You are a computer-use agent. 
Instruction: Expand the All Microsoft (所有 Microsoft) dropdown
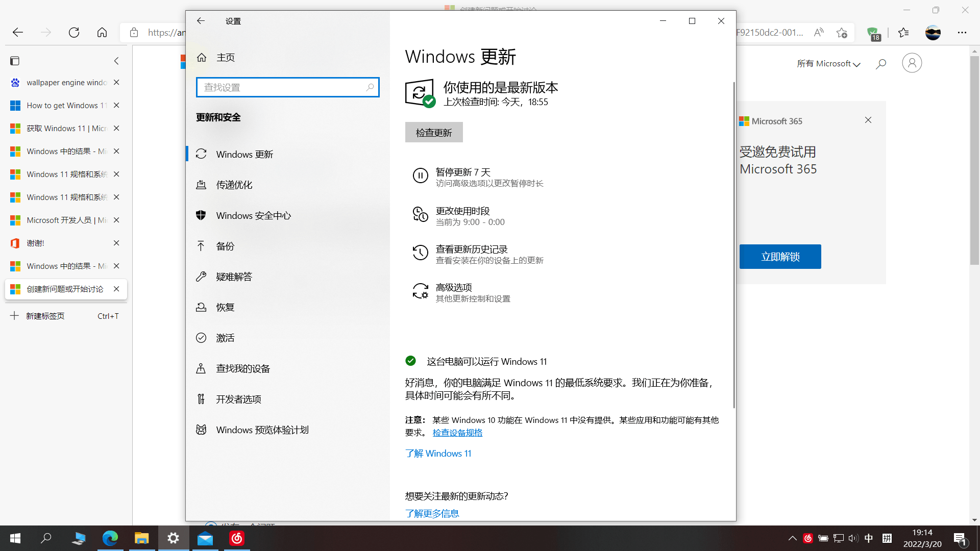pos(828,64)
